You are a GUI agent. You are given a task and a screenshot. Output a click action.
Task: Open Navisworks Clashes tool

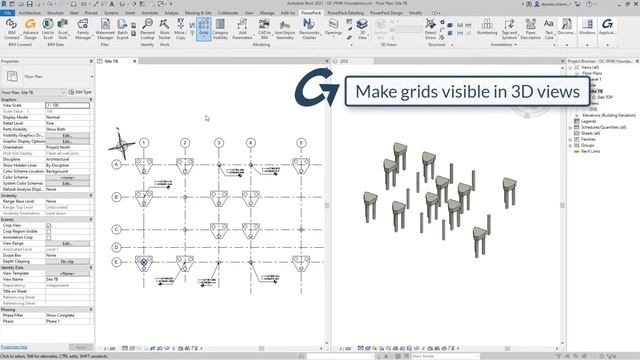[x=309, y=29]
